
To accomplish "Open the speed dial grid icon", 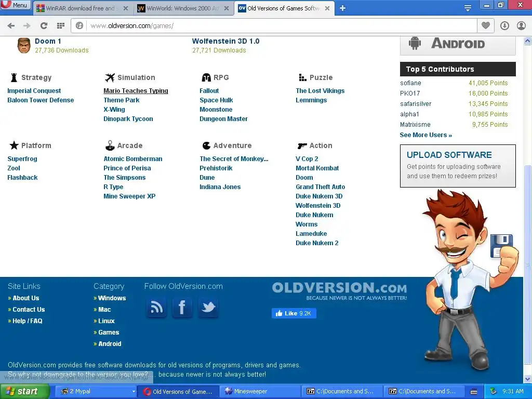I will [61, 26].
